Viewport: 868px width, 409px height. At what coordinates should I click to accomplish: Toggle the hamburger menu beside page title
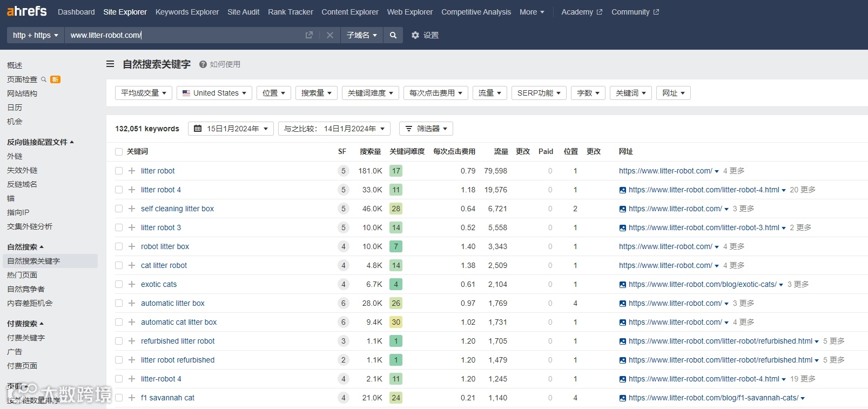tap(110, 64)
